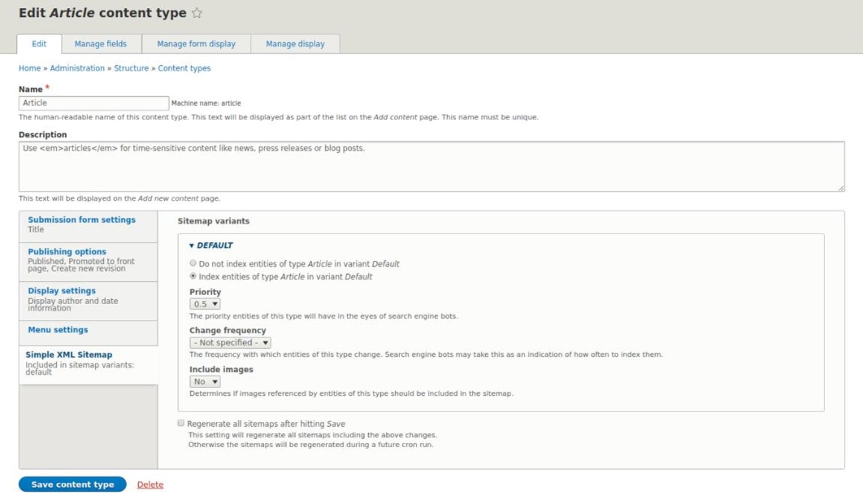This screenshot has width=863, height=504.
Task: Open the Priority dropdown
Action: (x=205, y=304)
